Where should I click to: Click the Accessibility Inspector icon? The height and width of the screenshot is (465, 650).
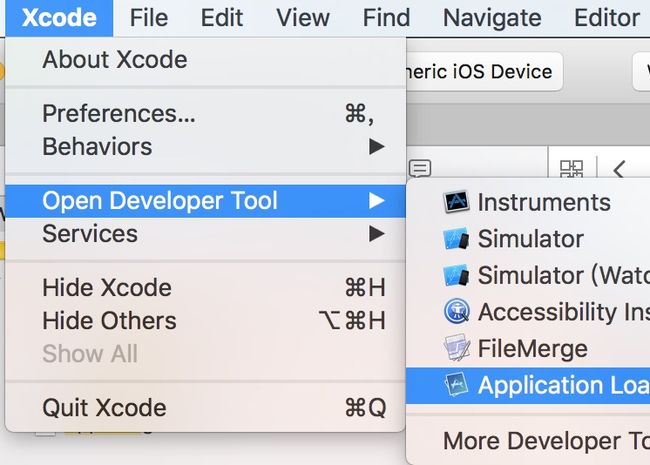pos(456,311)
